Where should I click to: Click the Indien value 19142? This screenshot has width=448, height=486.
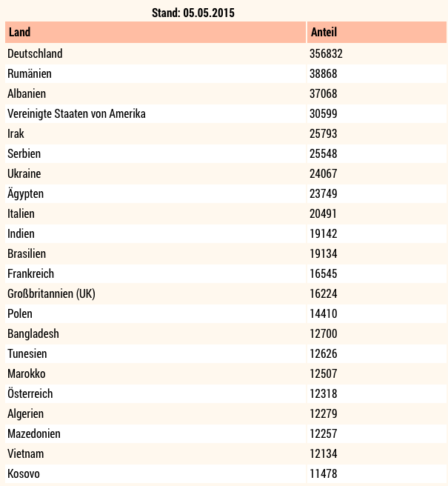coord(324,233)
